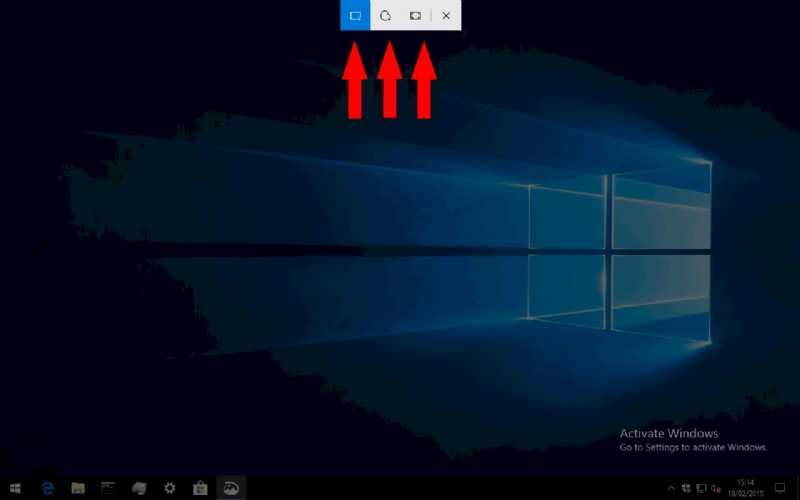Select the fullscreen snip mode

415,15
